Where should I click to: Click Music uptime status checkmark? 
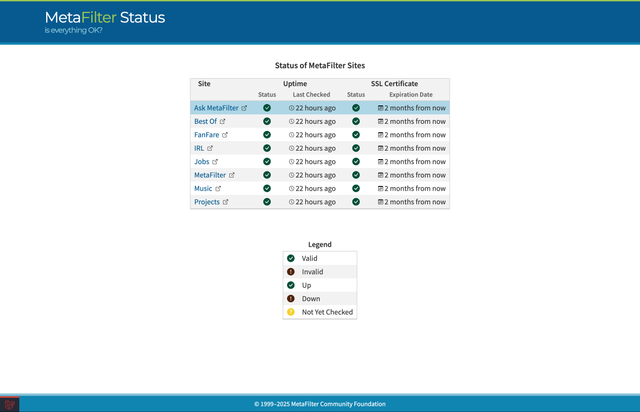click(267, 188)
